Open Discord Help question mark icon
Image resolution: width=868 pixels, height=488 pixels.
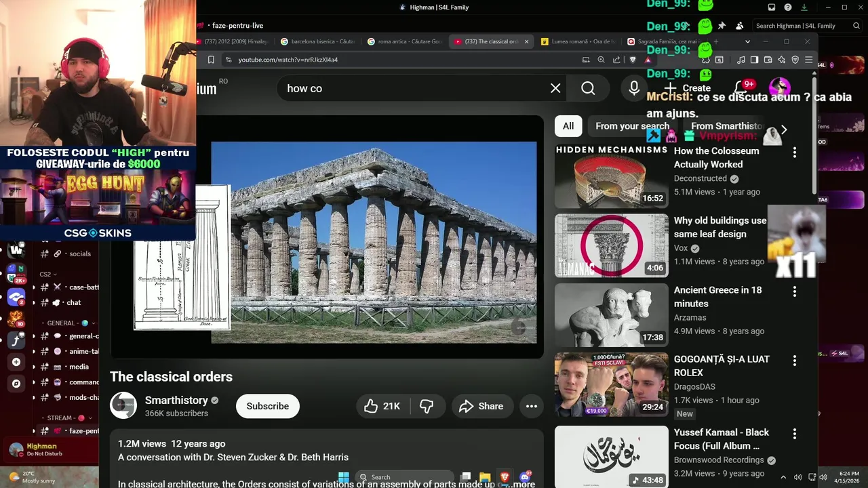point(788,7)
